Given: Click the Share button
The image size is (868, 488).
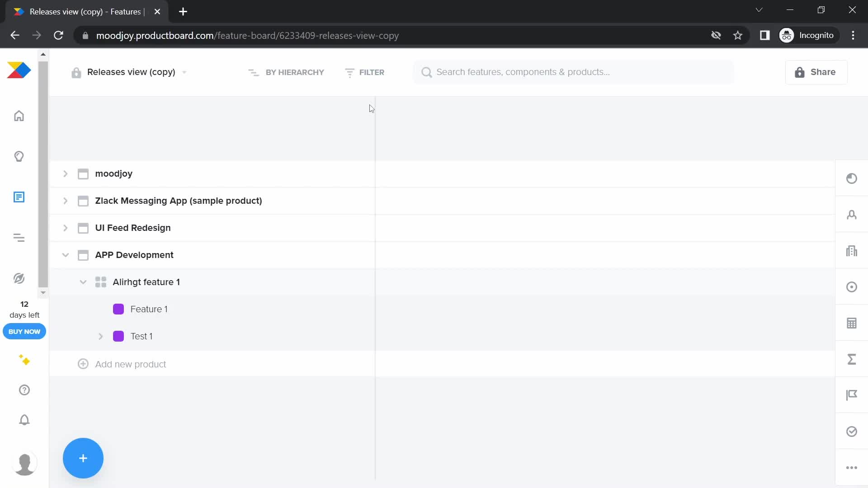Looking at the screenshot, I should click(816, 72).
